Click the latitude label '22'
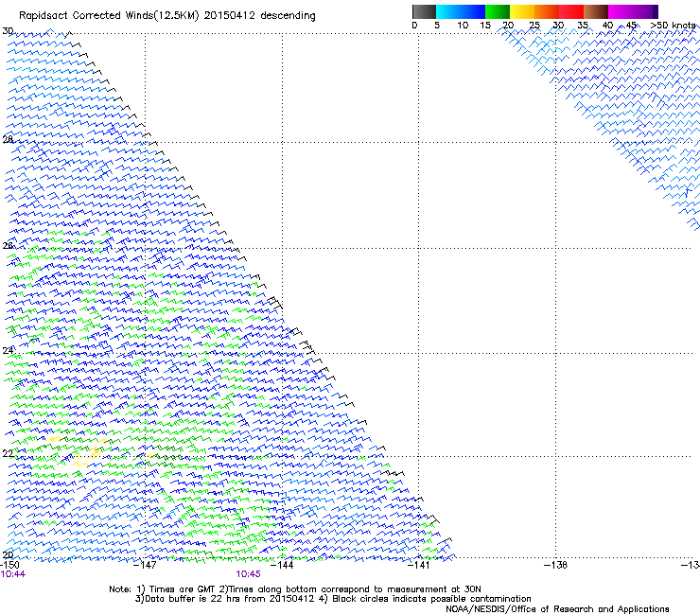The width and height of the screenshot is (700, 615). pyautogui.click(x=8, y=453)
